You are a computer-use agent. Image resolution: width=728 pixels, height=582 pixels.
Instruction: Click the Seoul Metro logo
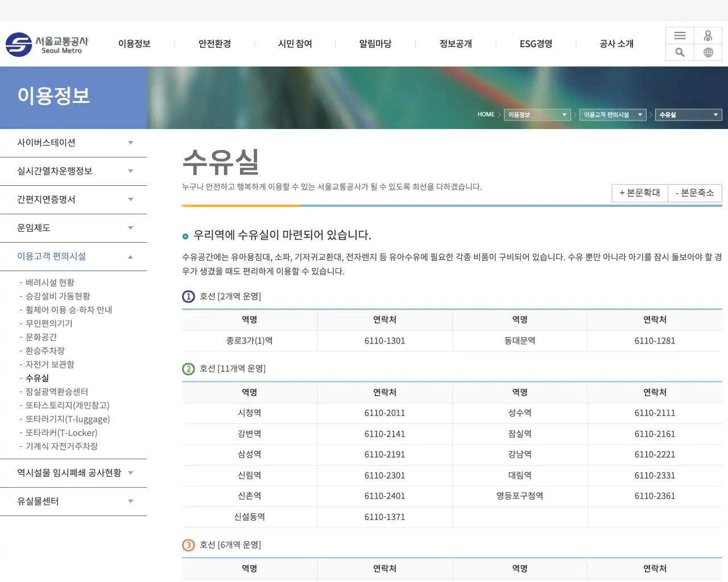pyautogui.click(x=47, y=44)
